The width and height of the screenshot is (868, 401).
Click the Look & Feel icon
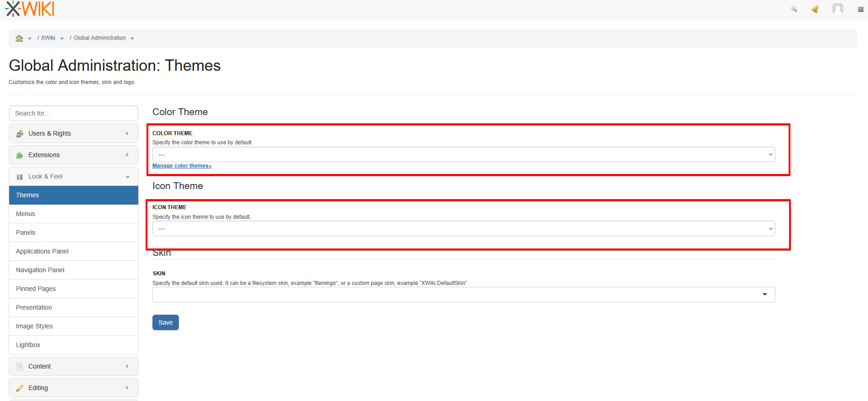[20, 177]
